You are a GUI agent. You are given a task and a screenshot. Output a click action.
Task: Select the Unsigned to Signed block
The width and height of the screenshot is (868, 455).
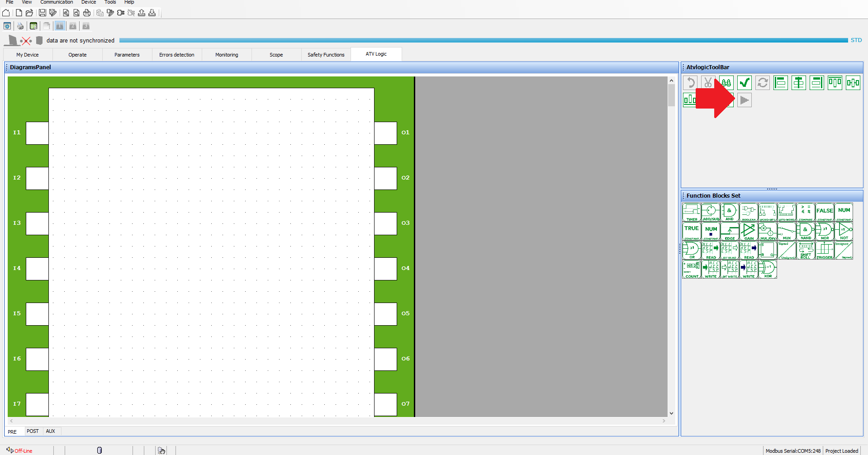[x=844, y=250]
